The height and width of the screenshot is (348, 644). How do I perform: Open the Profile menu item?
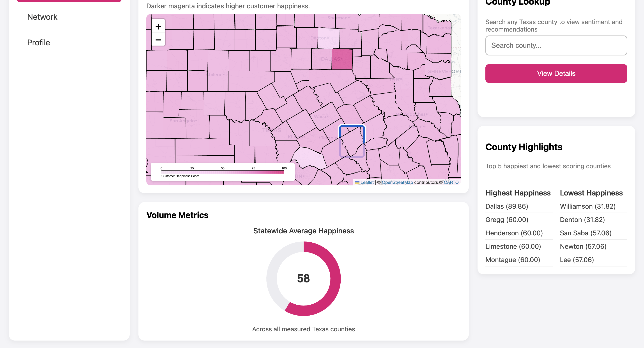point(39,43)
